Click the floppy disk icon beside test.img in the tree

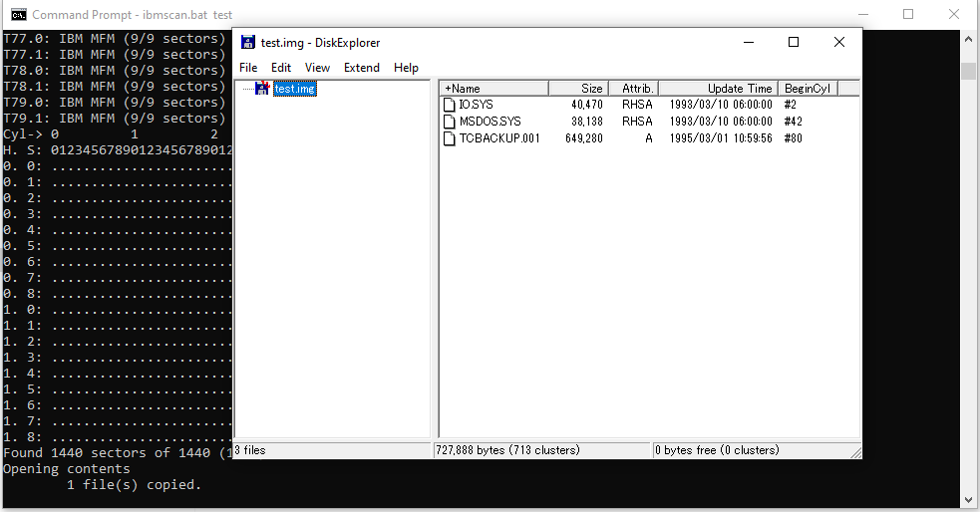pyautogui.click(x=262, y=88)
